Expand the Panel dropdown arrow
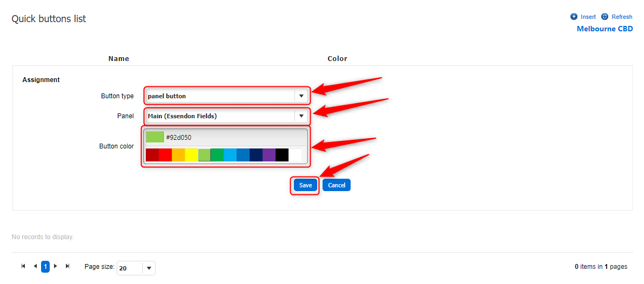644x284 pixels. [x=301, y=116]
